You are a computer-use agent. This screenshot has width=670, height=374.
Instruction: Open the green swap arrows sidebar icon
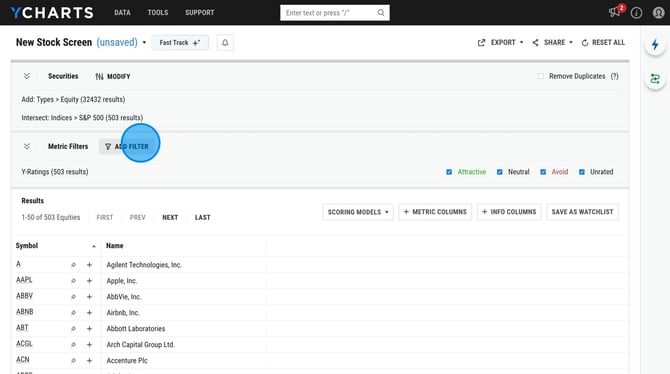655,79
